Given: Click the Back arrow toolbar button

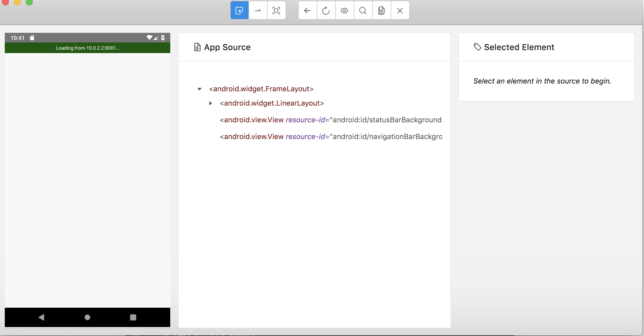Looking at the screenshot, I should click(307, 10).
